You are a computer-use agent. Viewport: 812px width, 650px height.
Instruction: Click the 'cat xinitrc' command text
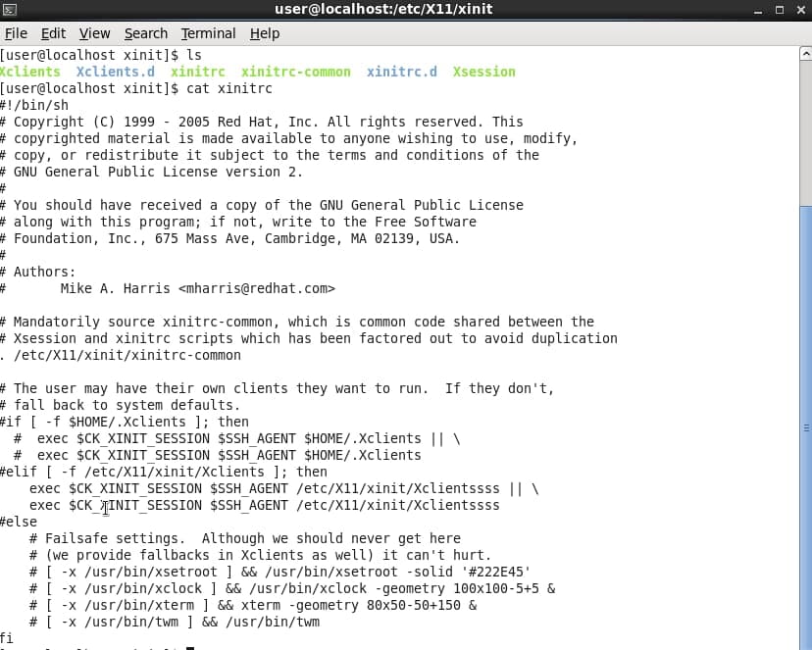tap(228, 88)
